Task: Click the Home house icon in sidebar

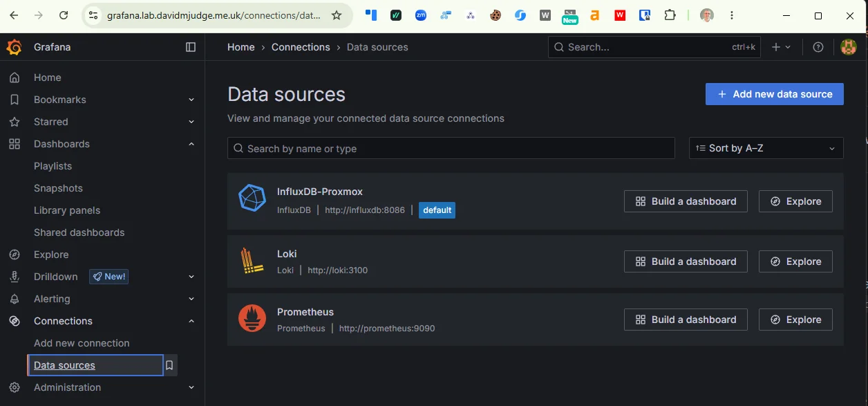Action: [x=15, y=77]
